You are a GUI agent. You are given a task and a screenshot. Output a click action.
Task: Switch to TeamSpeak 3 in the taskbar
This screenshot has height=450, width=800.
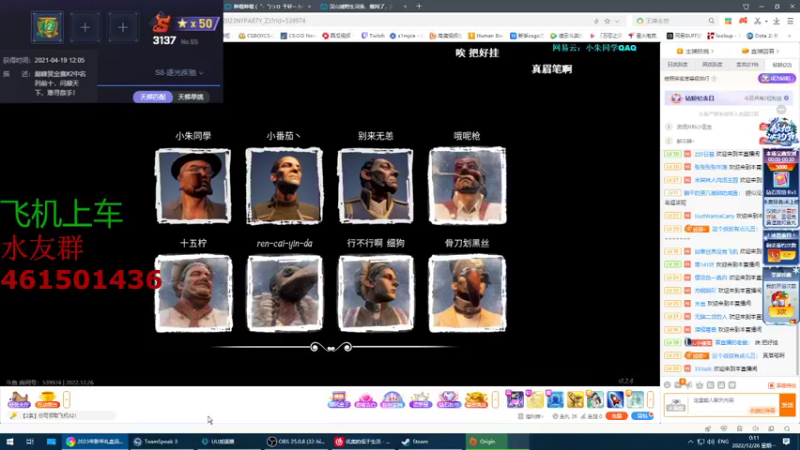coord(161,441)
